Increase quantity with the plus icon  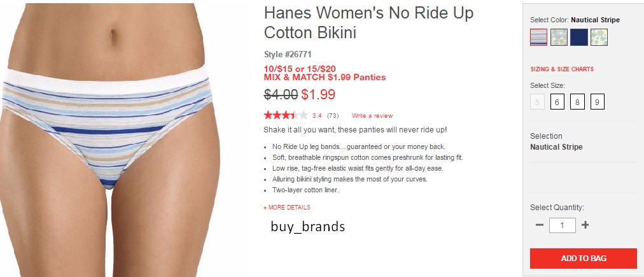click(585, 225)
